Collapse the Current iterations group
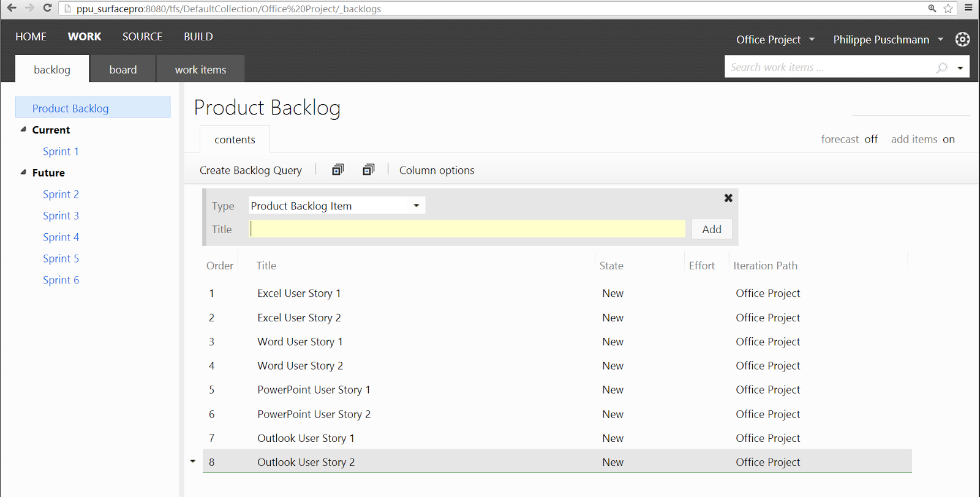 point(23,130)
